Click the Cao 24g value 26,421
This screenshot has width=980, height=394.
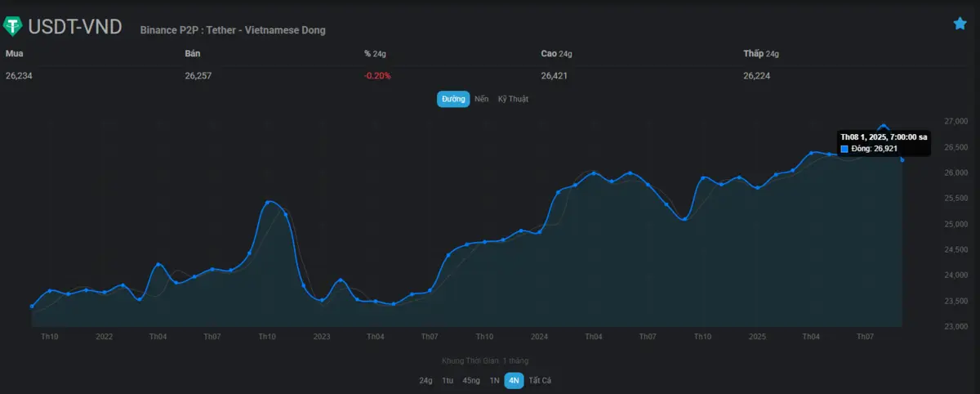(x=554, y=76)
